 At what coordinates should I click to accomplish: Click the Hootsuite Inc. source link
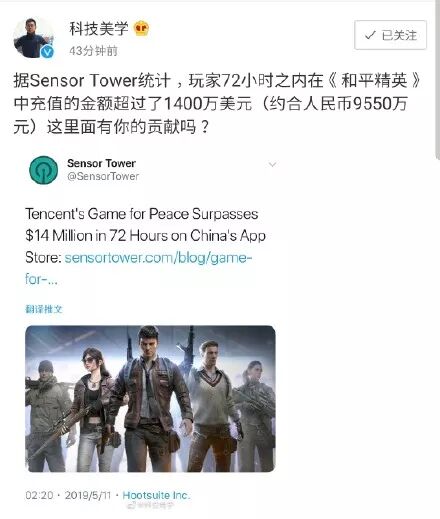156,495
